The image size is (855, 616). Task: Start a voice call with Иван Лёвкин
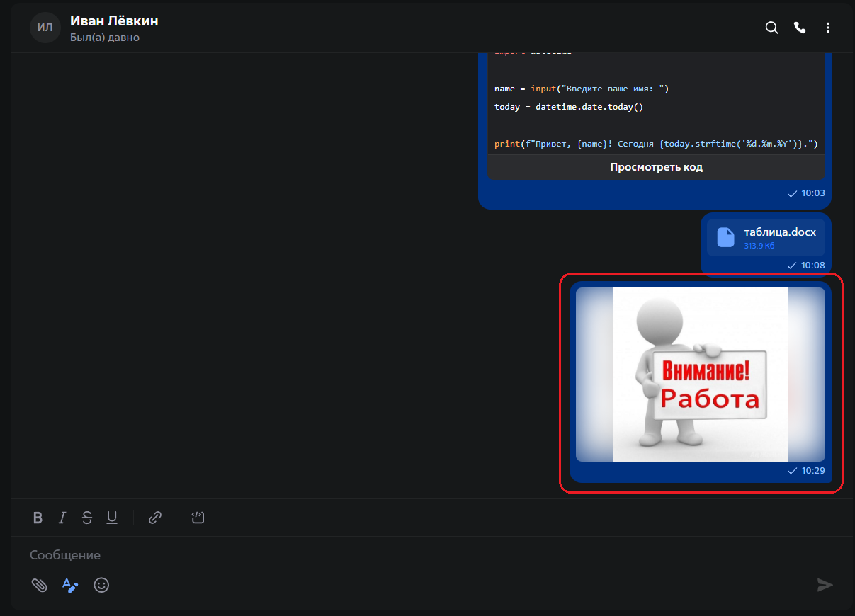(800, 28)
